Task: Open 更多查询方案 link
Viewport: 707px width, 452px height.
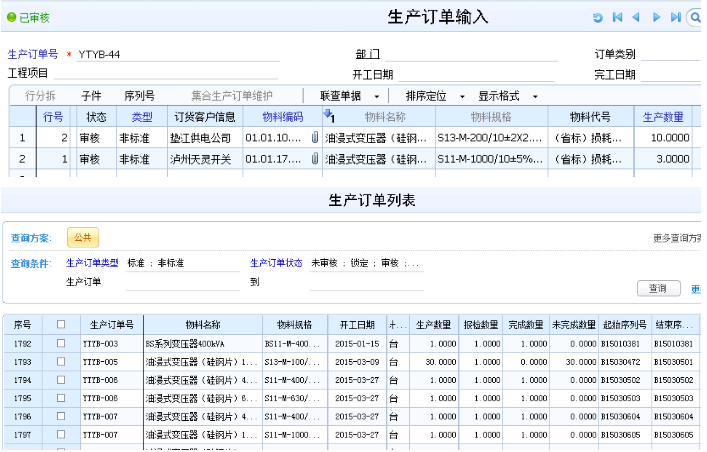Action: pyautogui.click(x=677, y=238)
